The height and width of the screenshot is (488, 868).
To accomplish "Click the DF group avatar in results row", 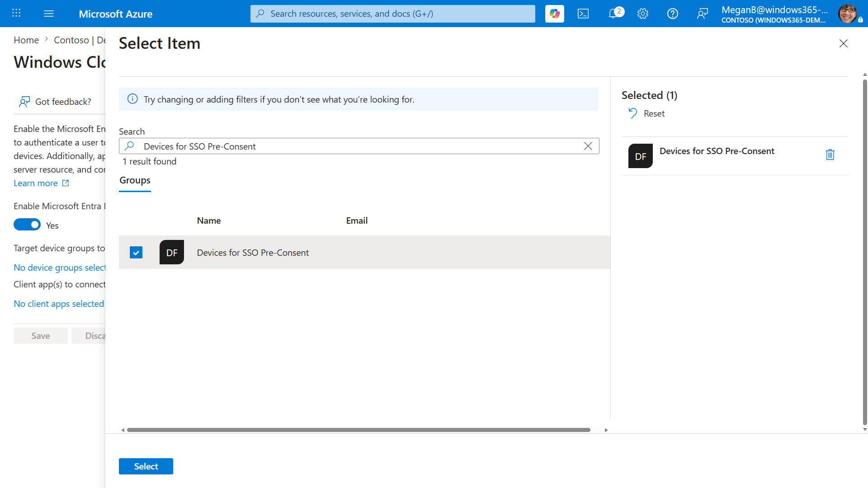I will point(172,252).
